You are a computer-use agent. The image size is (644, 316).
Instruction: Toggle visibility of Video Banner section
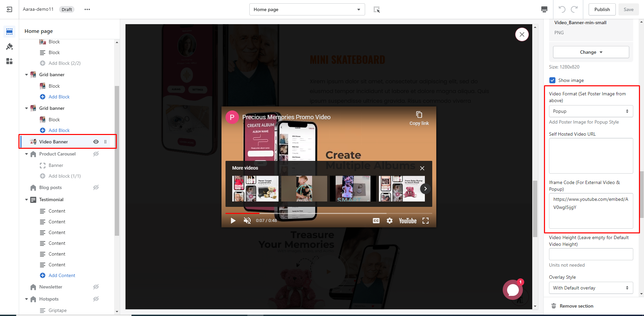pyautogui.click(x=96, y=142)
